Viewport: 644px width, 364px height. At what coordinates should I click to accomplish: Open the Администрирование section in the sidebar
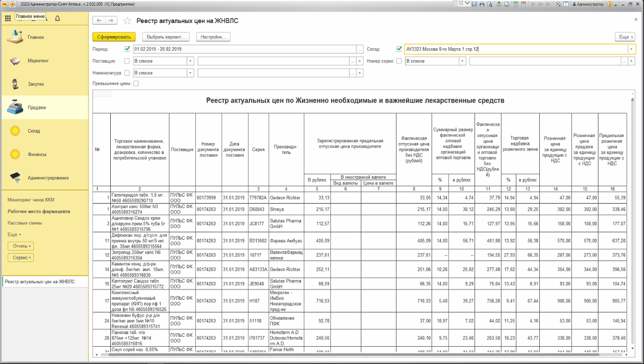[x=48, y=178]
